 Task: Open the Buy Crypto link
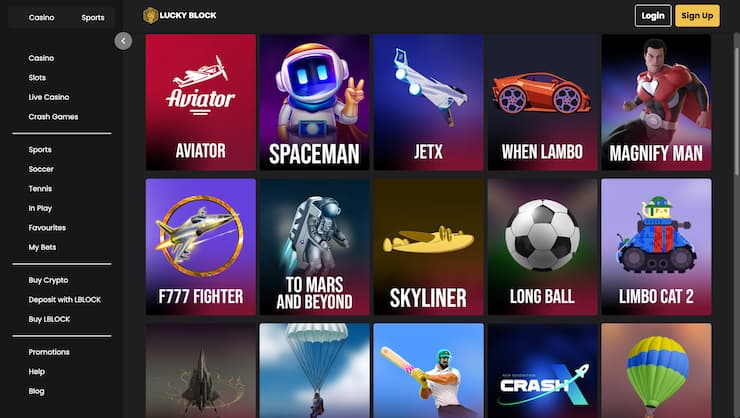[x=48, y=280]
